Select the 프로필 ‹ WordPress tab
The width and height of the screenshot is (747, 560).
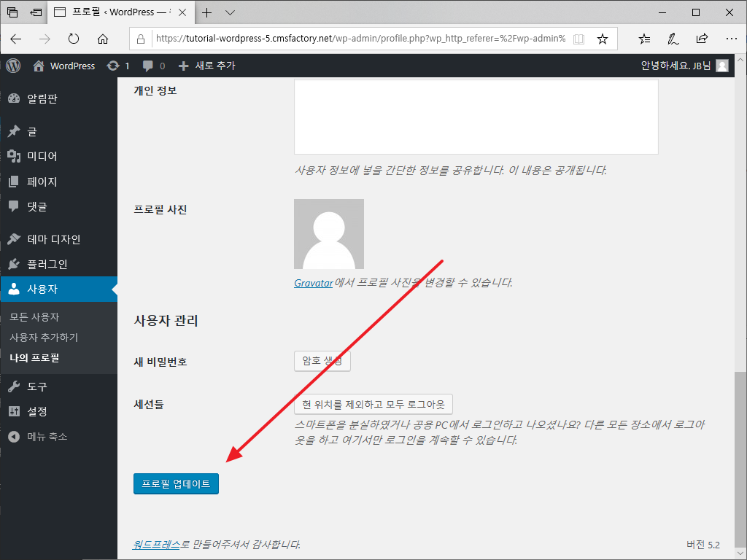pos(120,12)
